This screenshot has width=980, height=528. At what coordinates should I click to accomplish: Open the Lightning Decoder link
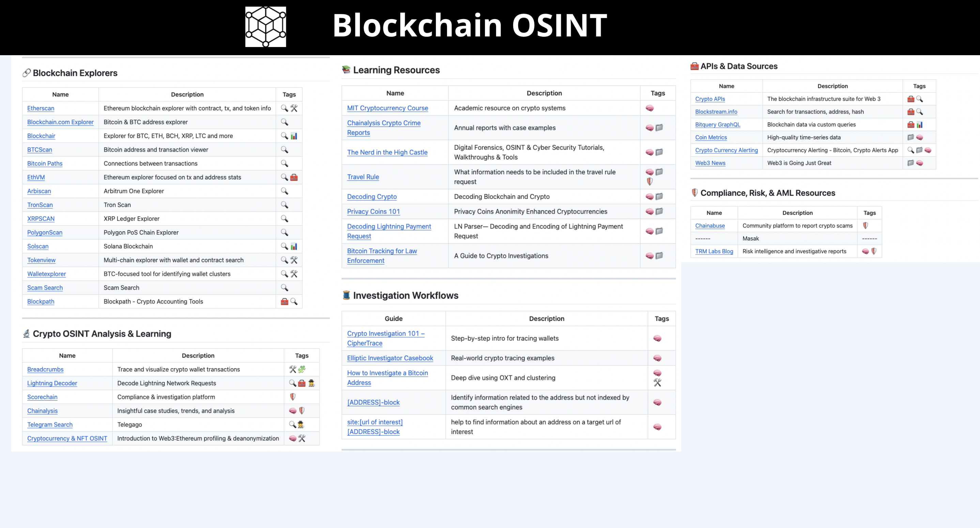52,384
